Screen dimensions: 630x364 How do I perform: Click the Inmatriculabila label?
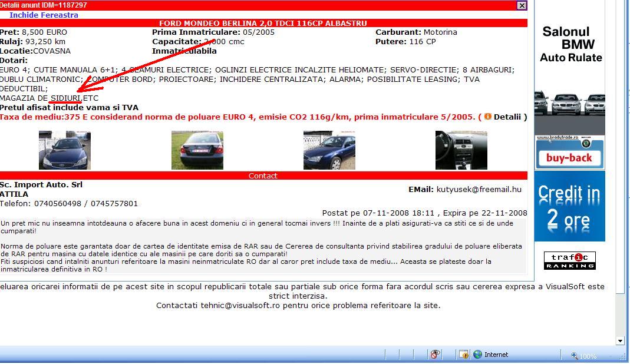[x=184, y=51]
